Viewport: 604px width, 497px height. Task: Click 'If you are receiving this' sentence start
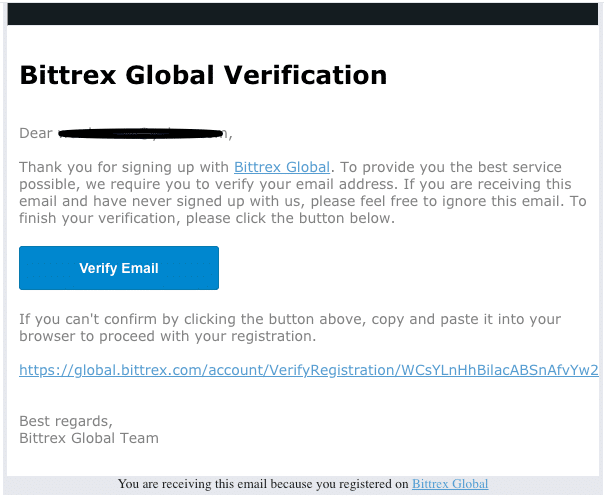point(487,184)
